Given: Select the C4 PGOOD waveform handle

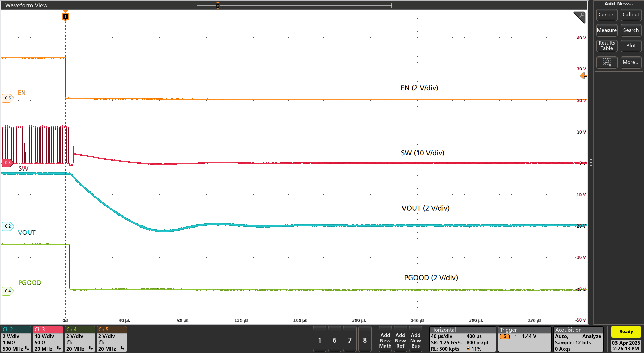Looking at the screenshot, I should (8, 291).
